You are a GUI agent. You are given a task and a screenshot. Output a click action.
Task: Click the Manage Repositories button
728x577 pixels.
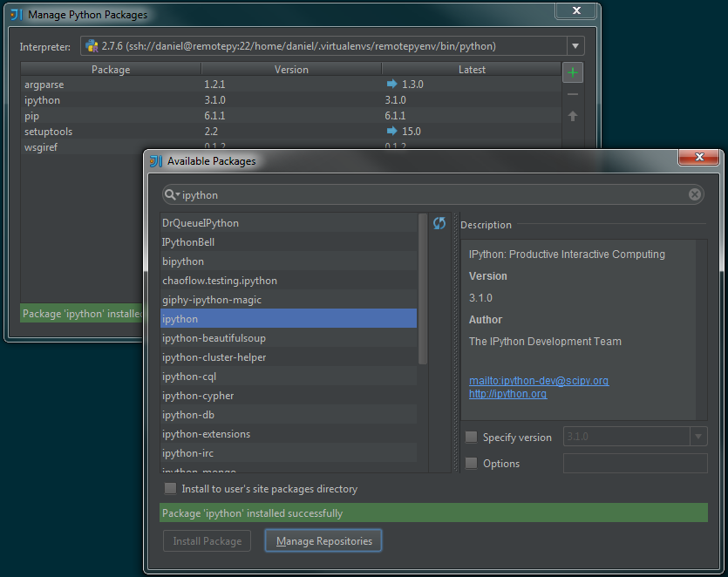[x=323, y=540]
